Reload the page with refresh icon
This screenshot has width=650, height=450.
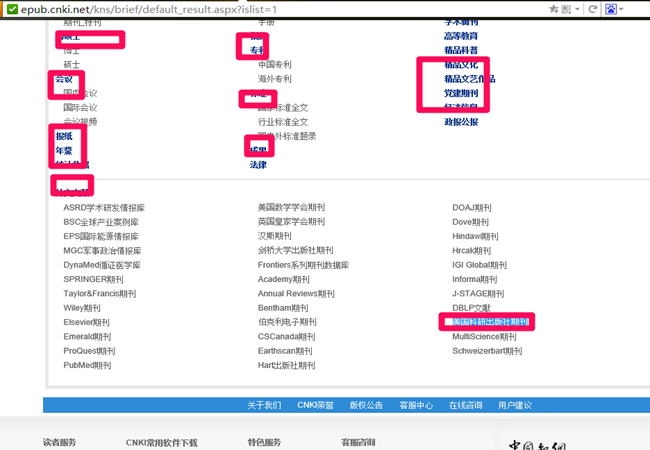[x=593, y=9]
